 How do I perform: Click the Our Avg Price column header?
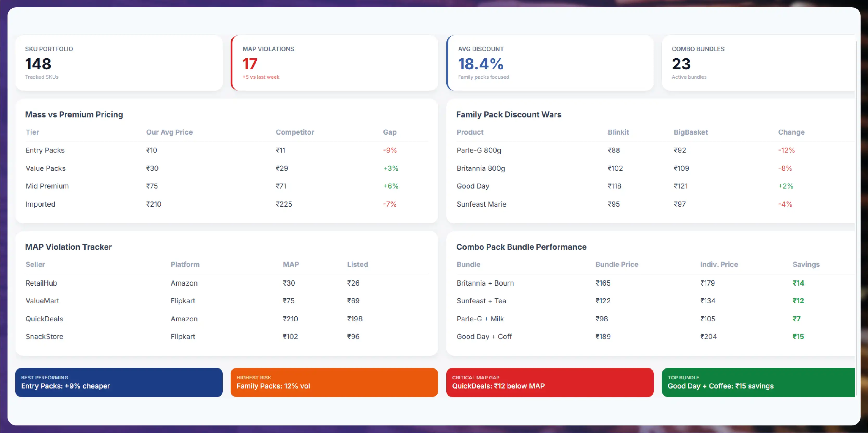pyautogui.click(x=169, y=132)
